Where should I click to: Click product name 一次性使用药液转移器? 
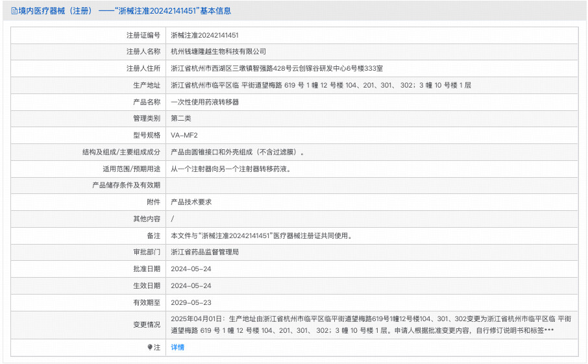tap(204, 102)
